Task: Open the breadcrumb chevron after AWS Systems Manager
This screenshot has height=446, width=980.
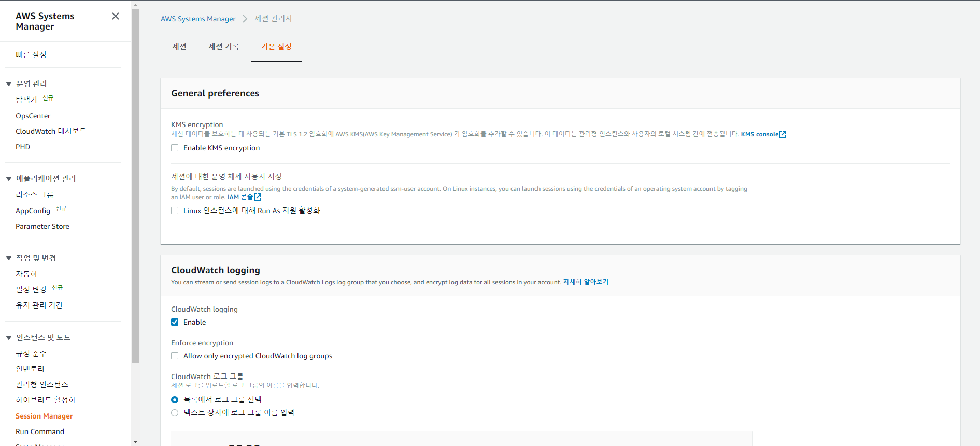Action: pyautogui.click(x=245, y=19)
